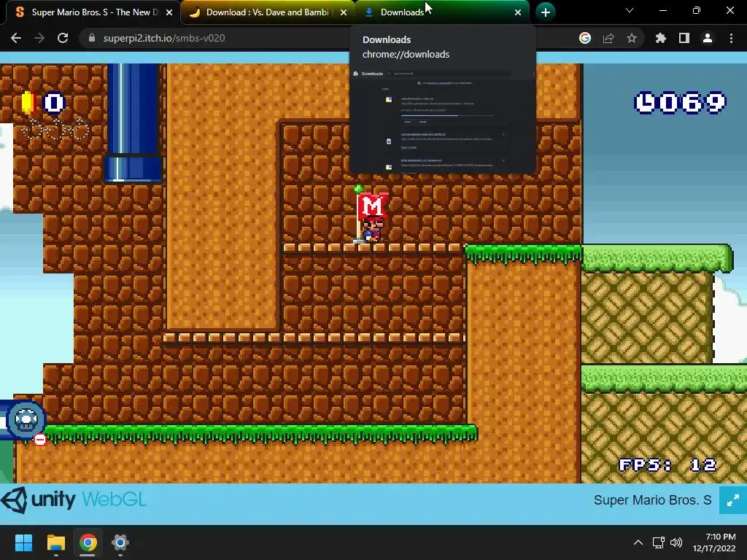Show hidden system tray icons

(x=638, y=542)
